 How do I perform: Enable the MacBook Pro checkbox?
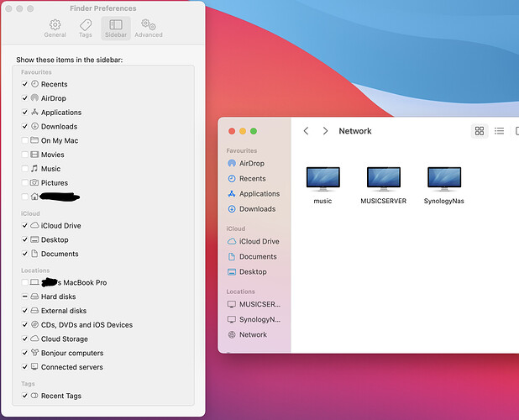25,282
